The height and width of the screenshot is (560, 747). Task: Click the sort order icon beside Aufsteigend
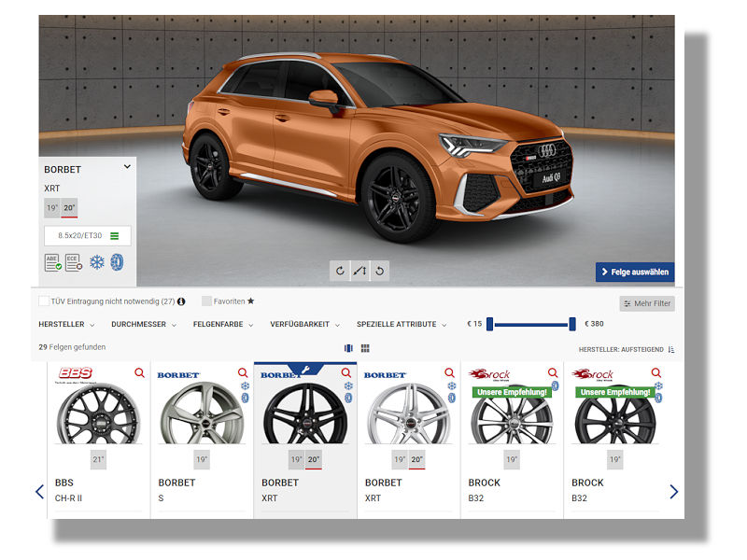tap(671, 349)
